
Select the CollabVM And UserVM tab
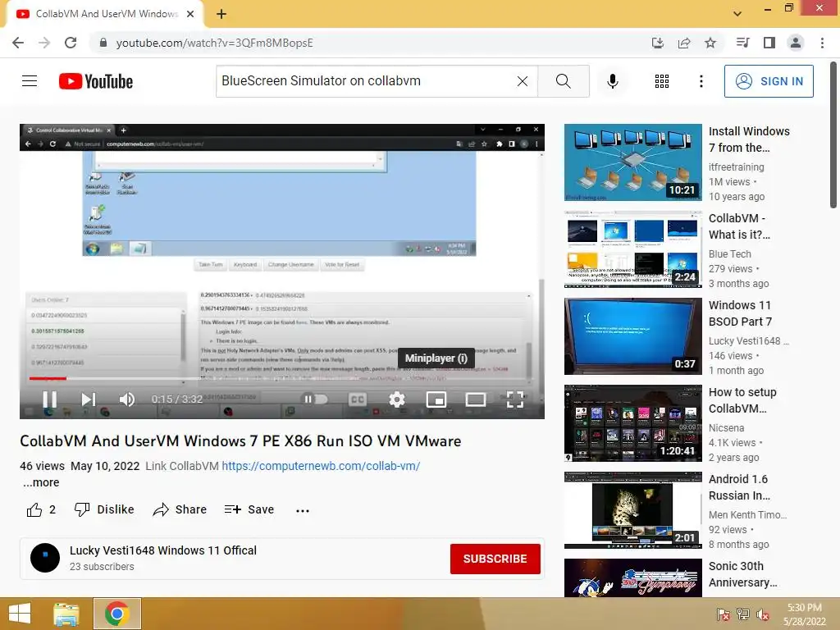[105, 14]
